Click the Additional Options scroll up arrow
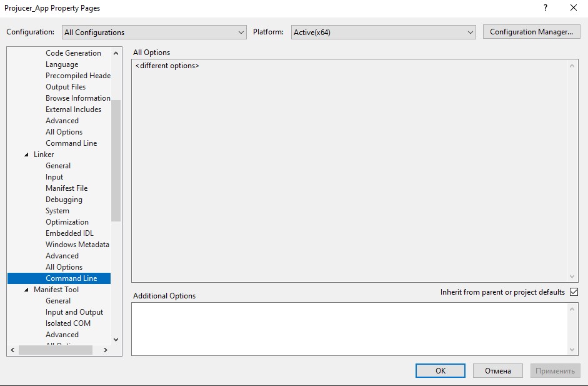 (x=572, y=309)
